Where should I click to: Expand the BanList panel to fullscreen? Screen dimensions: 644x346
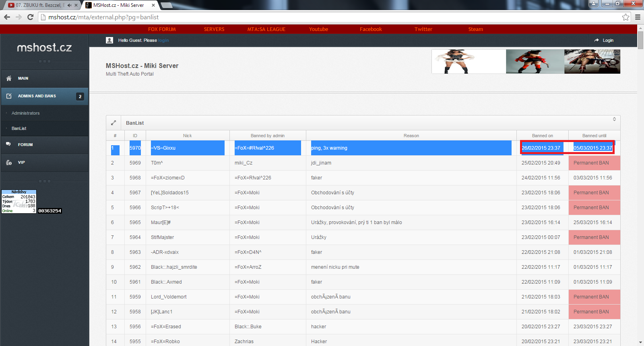point(114,123)
